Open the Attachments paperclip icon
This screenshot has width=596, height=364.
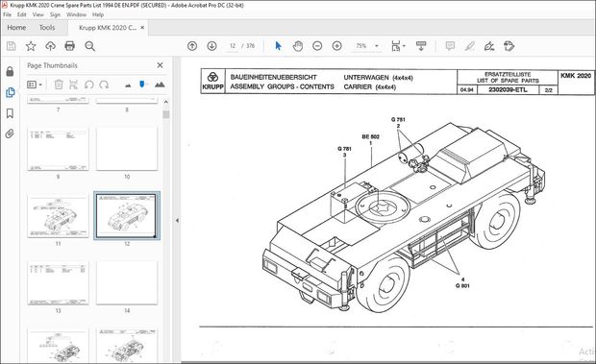click(10, 133)
